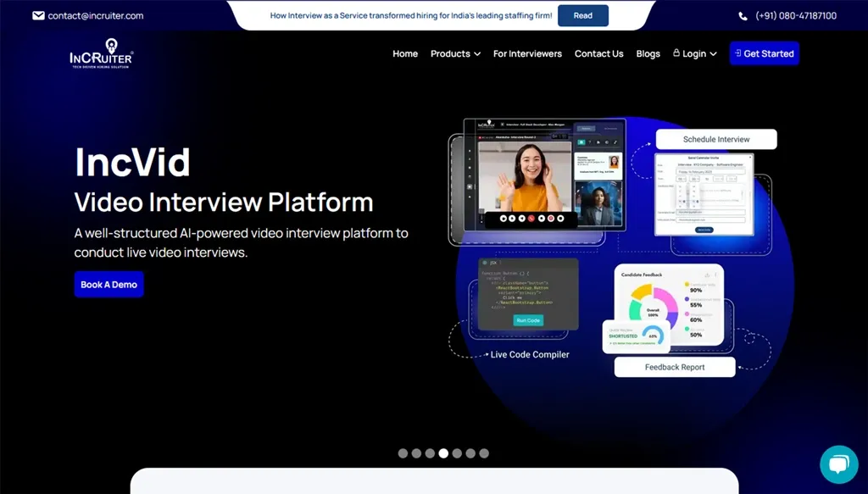Open the live chat widget

click(x=838, y=464)
